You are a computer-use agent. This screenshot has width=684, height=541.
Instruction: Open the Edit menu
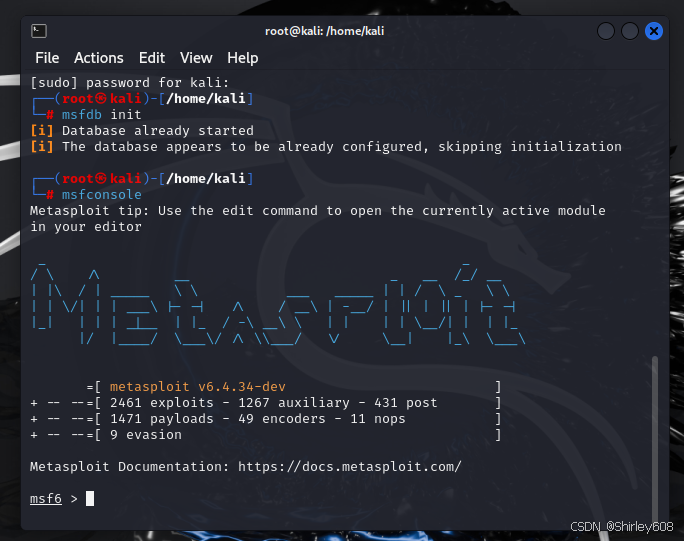click(152, 58)
